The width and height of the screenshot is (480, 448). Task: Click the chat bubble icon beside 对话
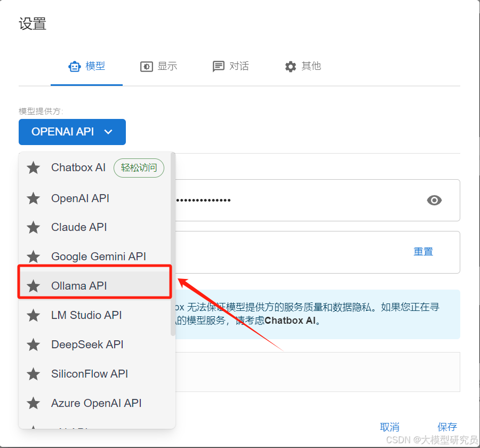tap(218, 67)
